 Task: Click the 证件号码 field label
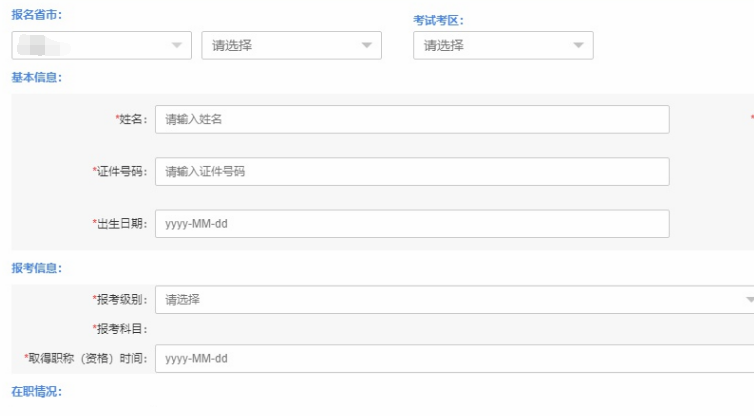[120, 171]
